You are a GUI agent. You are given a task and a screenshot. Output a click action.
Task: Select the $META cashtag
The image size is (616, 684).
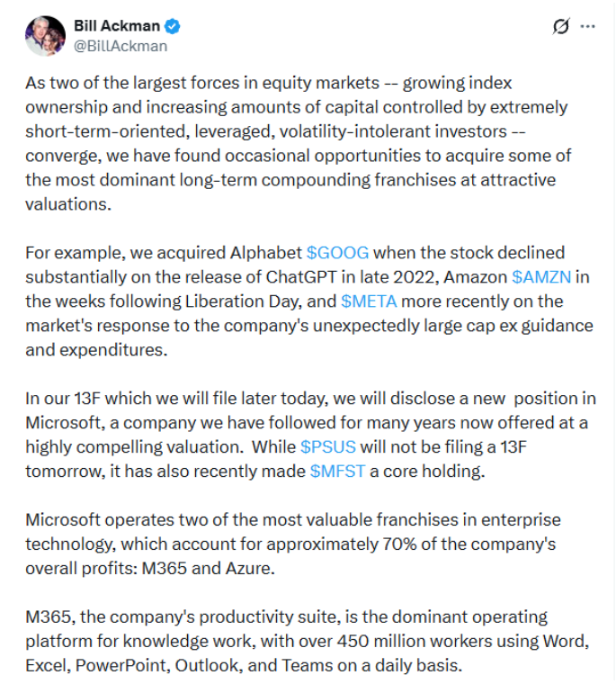[x=369, y=301]
